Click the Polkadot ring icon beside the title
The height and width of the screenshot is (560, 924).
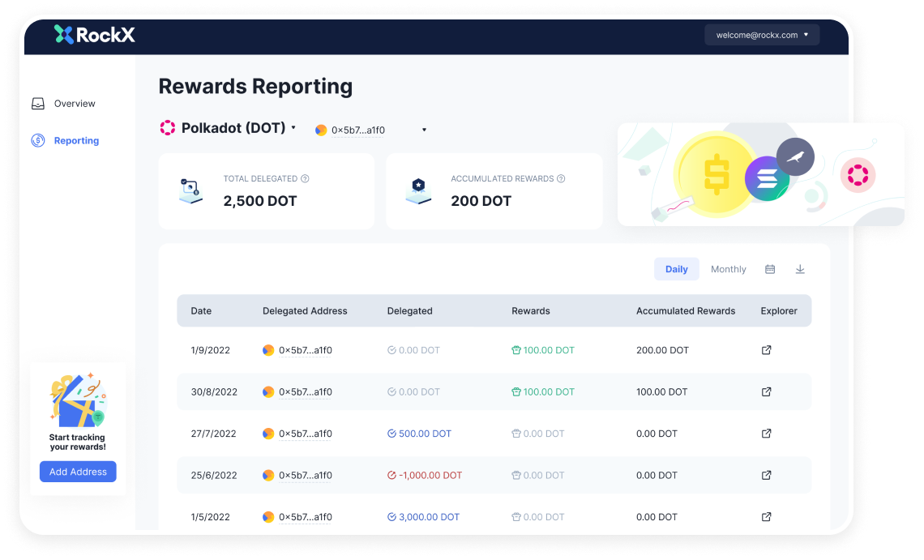[x=167, y=127]
